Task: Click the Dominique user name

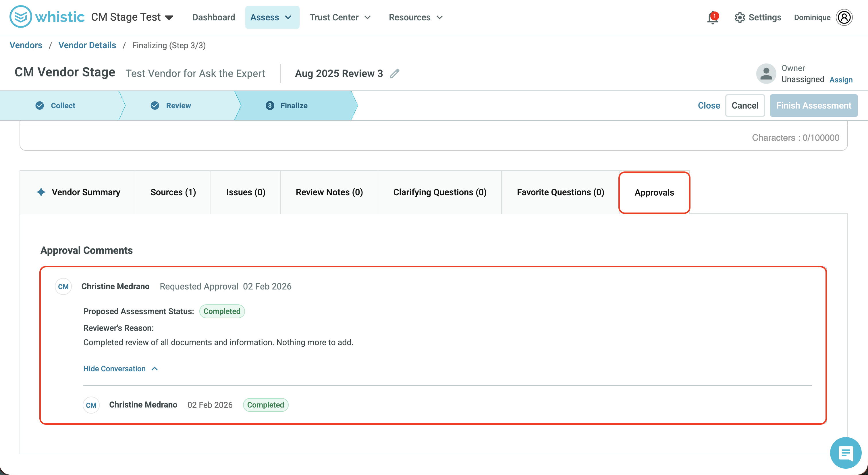Action: point(812,18)
